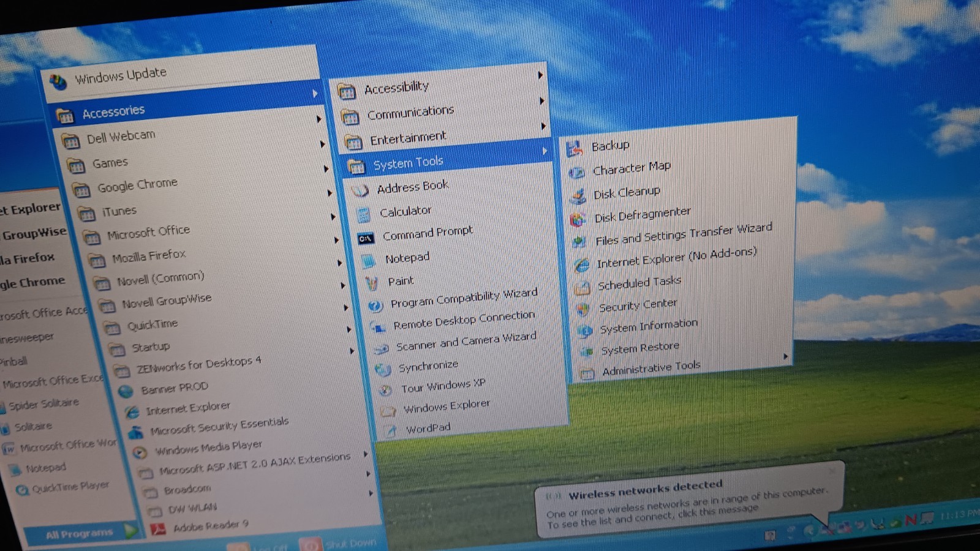980x551 pixels.
Task: Open Command Prompt icon
Action: point(366,238)
